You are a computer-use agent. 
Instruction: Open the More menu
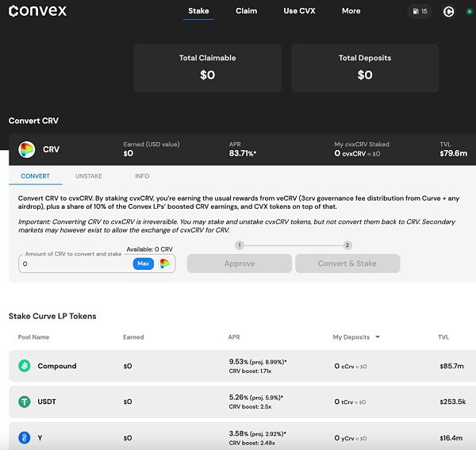[x=351, y=11]
